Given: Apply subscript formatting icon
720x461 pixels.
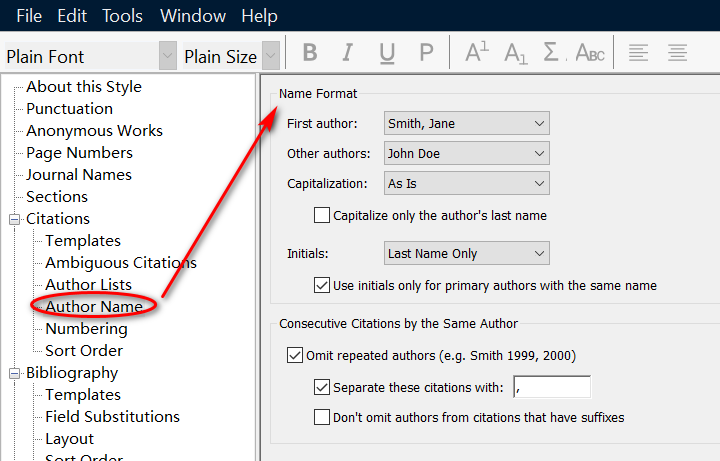Looking at the screenshot, I should pyautogui.click(x=515, y=54).
